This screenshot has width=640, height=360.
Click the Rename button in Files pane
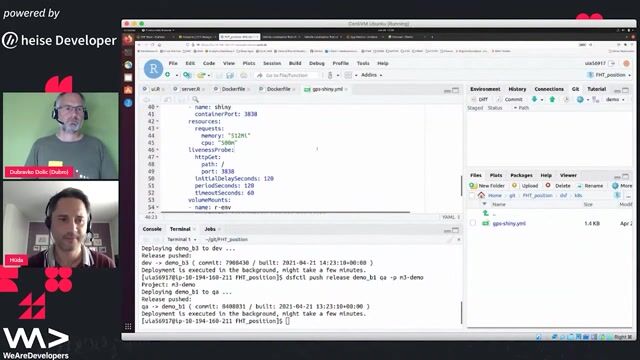point(590,186)
